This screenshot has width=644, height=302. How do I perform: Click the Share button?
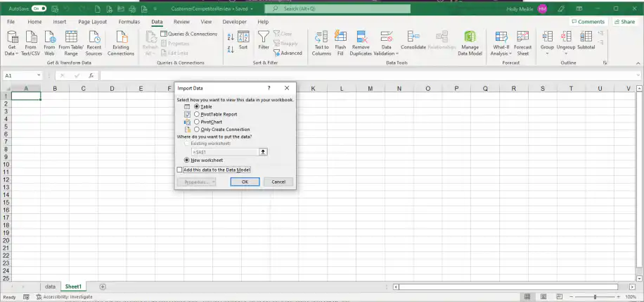(x=624, y=22)
